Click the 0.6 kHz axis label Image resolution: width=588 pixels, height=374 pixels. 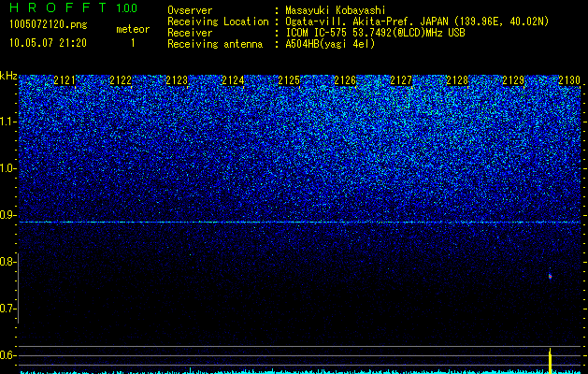pyautogui.click(x=7, y=355)
